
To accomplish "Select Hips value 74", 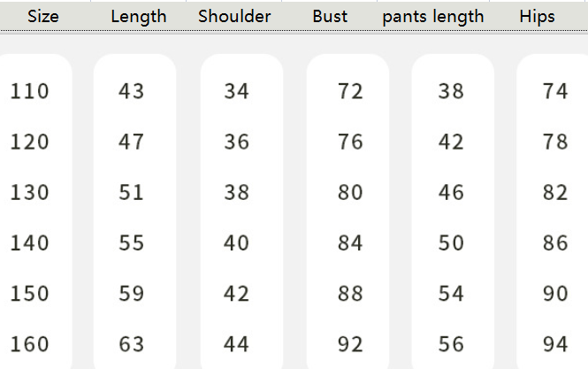I will [x=555, y=91].
